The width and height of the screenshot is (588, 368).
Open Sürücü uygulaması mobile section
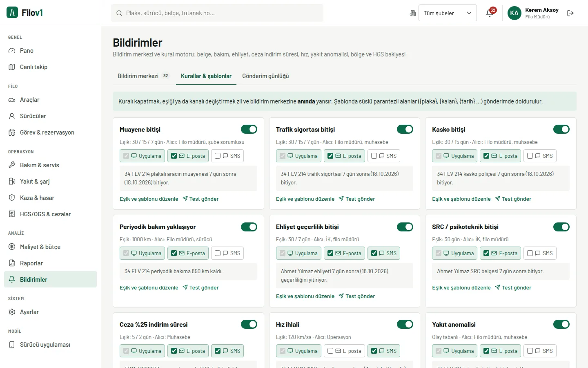pyautogui.click(x=51, y=345)
